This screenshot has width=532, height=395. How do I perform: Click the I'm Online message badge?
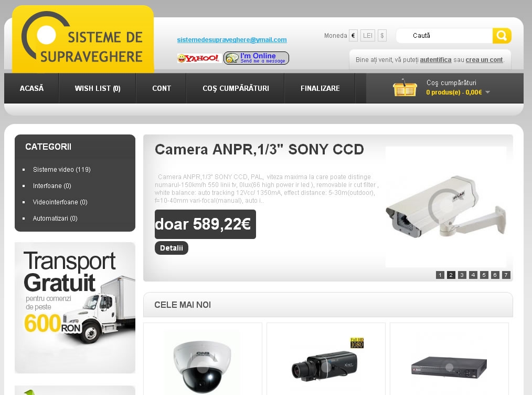pyautogui.click(x=256, y=58)
